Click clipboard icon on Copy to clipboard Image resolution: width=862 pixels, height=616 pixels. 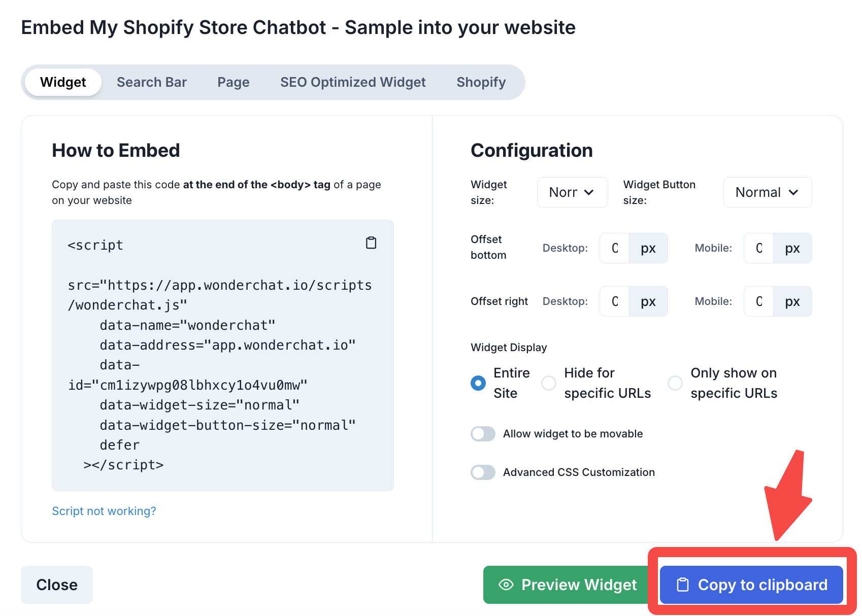click(683, 585)
